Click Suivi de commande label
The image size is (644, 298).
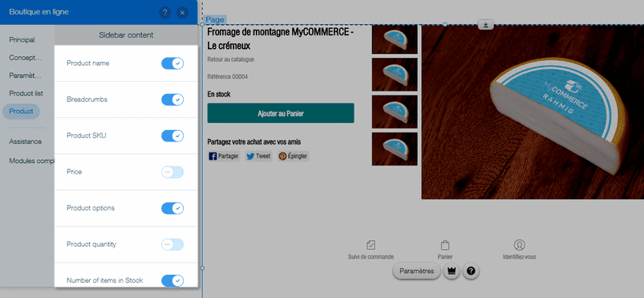pos(371,257)
